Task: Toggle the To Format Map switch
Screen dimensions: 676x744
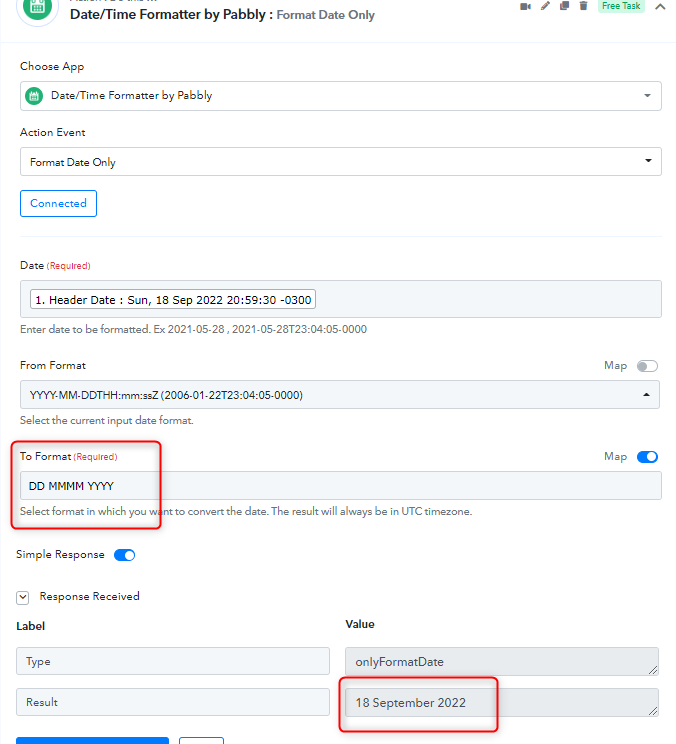Action: click(x=647, y=457)
